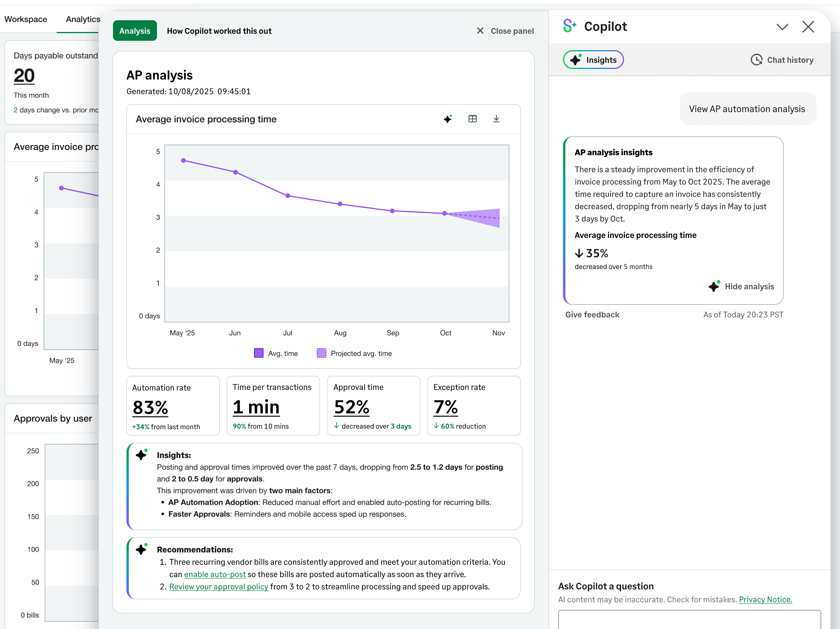Switch to the Workspace tab
The height and width of the screenshot is (629, 840).
pos(26,19)
